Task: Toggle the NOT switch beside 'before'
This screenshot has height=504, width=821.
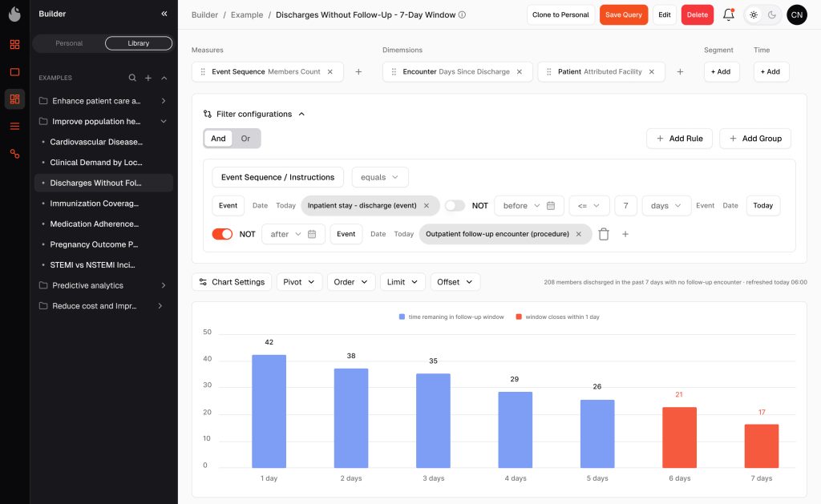Action: click(455, 206)
